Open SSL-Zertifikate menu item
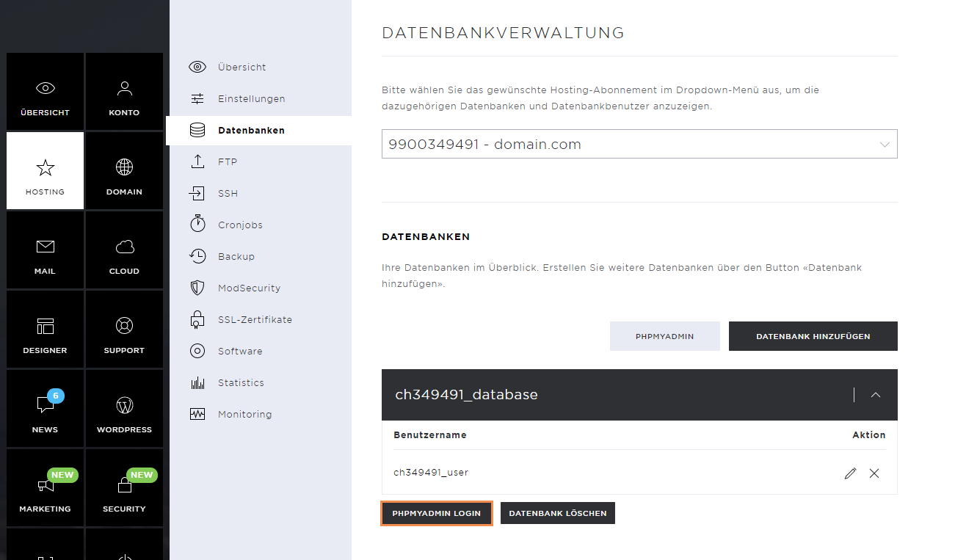This screenshot has width=955, height=560. tap(255, 319)
